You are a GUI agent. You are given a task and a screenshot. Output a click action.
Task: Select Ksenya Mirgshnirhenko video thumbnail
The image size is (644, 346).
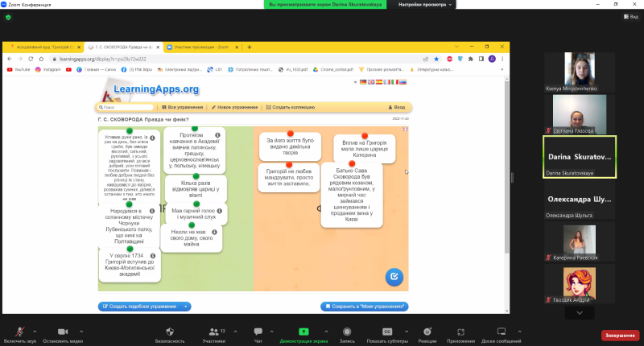pyautogui.click(x=580, y=72)
